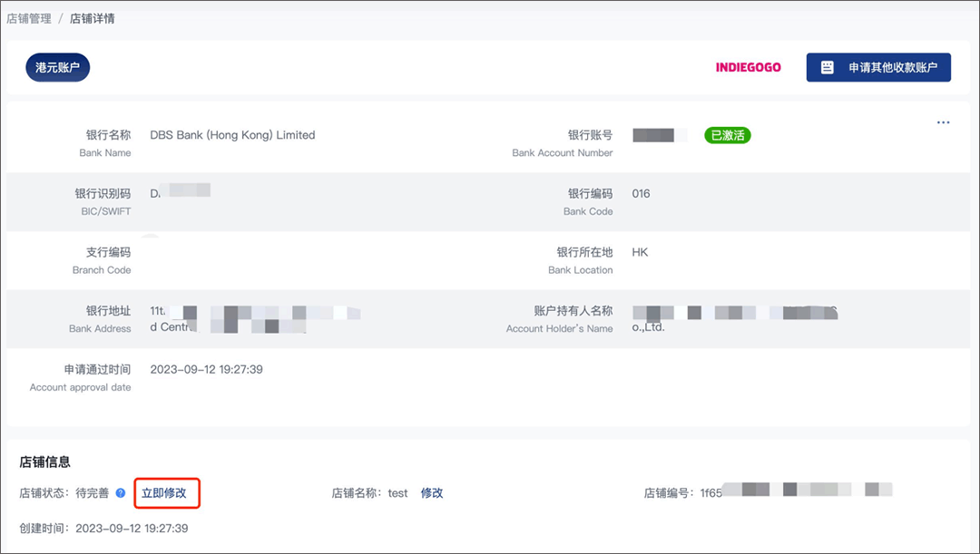Click the bank location value HK
This screenshot has width=980, height=554.
pyautogui.click(x=640, y=252)
